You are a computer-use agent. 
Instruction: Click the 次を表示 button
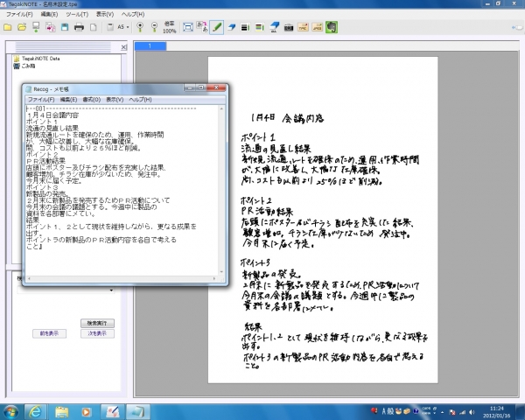click(x=98, y=333)
